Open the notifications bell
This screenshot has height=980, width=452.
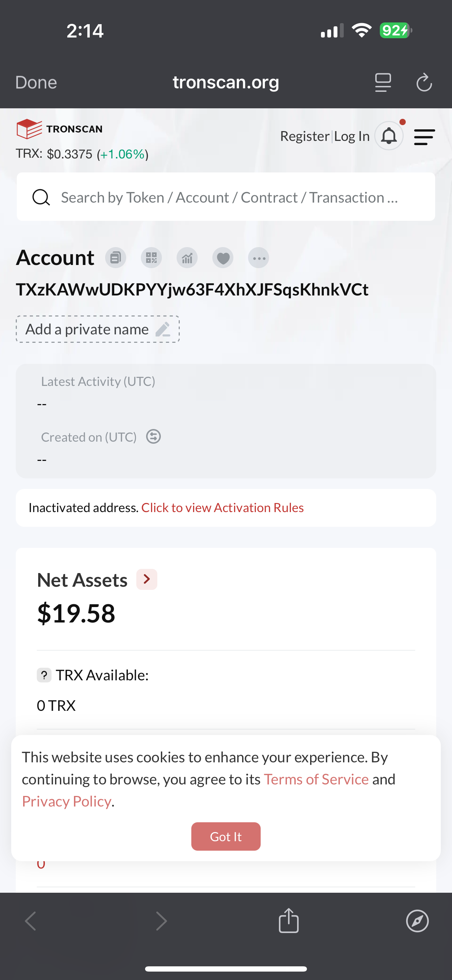389,136
